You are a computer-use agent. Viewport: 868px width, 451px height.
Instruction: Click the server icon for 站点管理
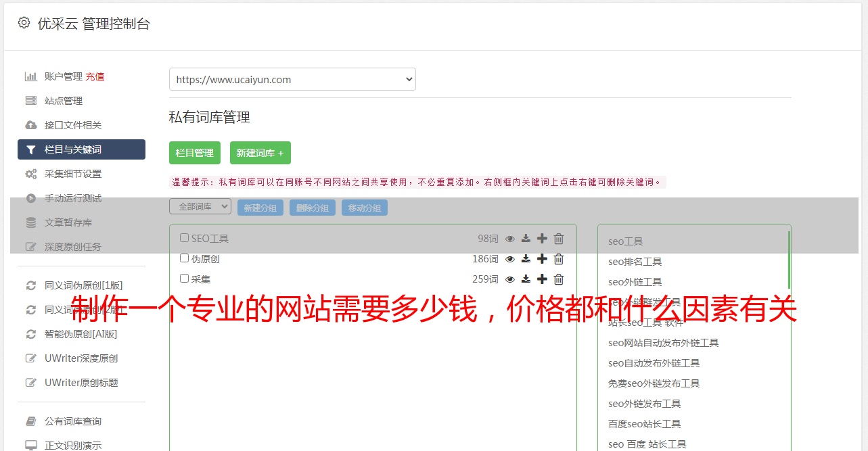[31, 101]
